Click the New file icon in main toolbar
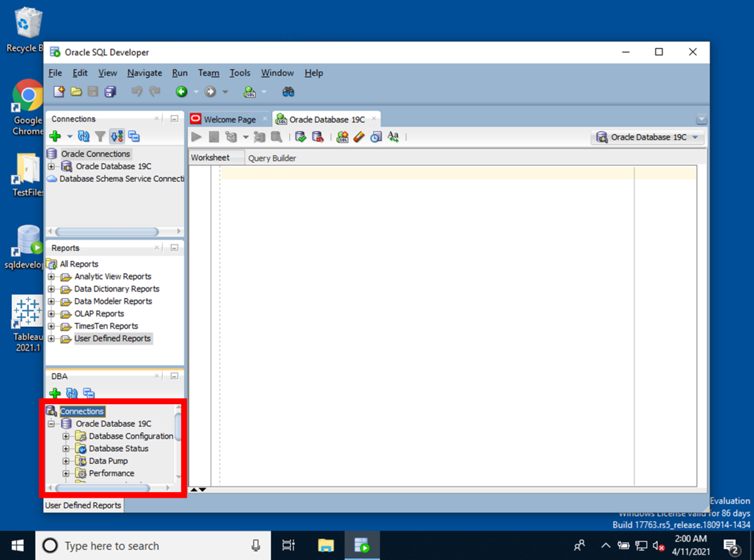 click(59, 92)
